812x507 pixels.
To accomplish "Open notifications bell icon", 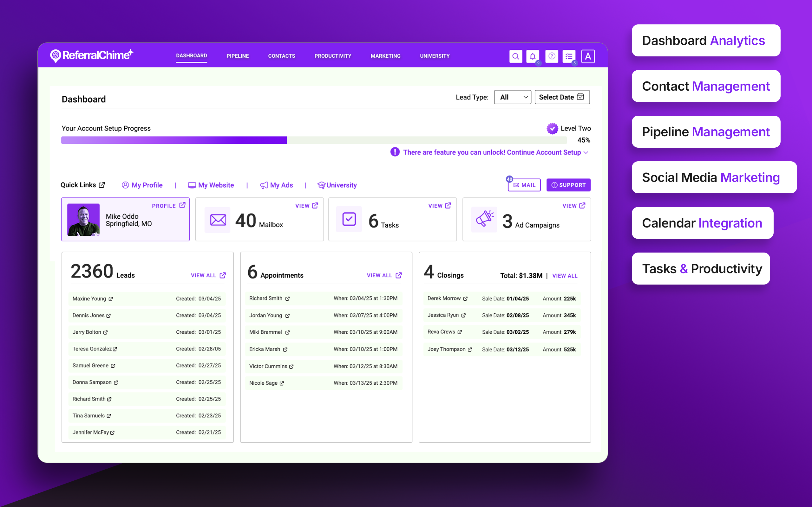I will click(533, 56).
